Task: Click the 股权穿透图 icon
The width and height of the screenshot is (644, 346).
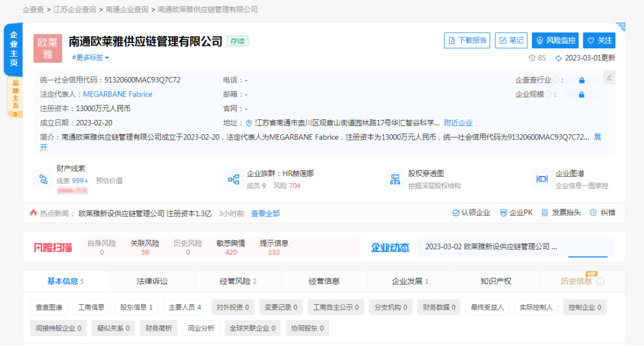Action: (x=395, y=179)
